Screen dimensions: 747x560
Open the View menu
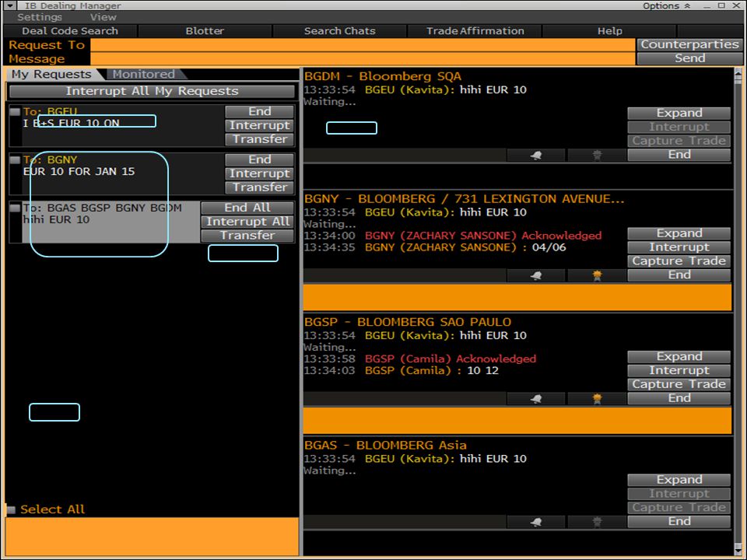coord(103,17)
